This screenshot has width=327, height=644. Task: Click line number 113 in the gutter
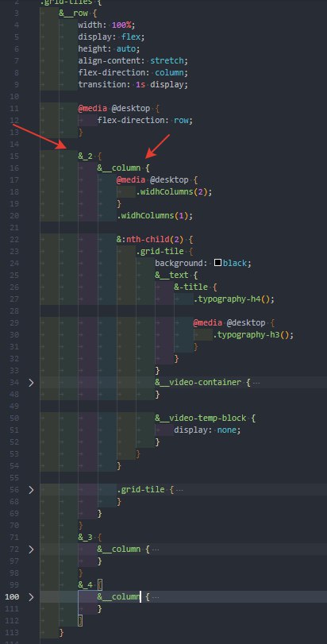(x=12, y=633)
